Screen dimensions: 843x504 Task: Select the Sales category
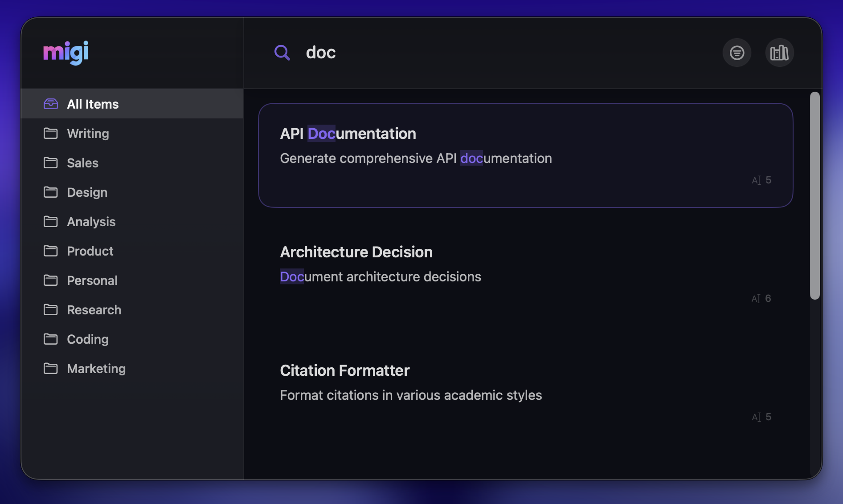pos(82,163)
